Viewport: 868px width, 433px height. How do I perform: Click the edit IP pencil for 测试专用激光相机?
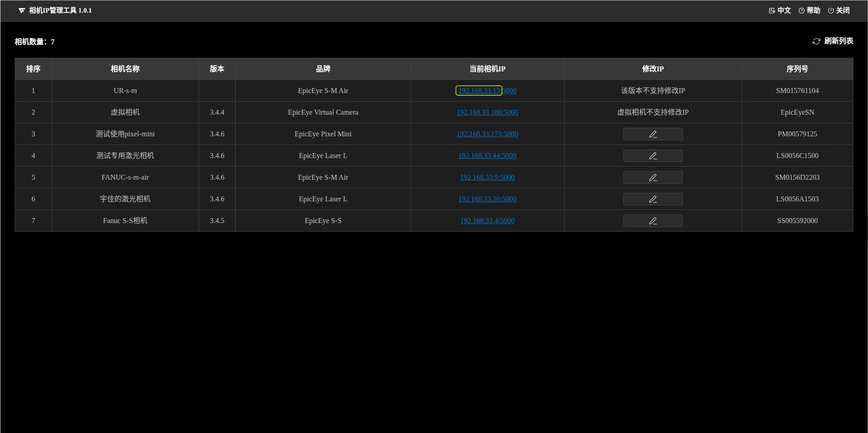652,156
